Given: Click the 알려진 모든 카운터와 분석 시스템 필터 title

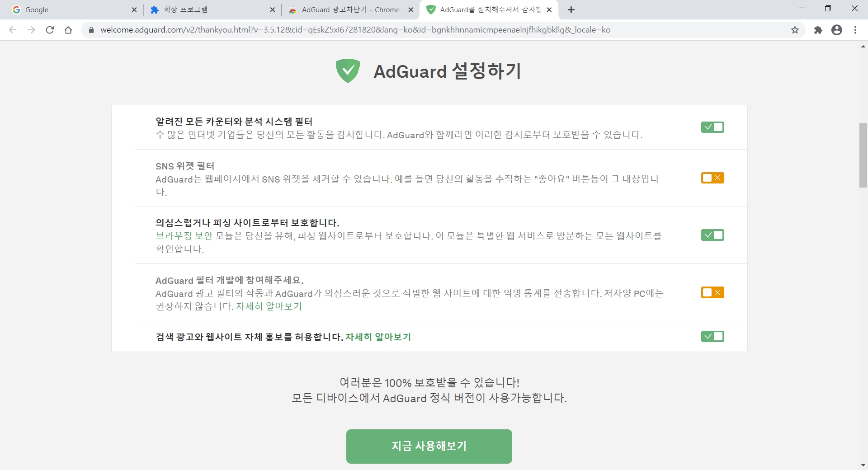Looking at the screenshot, I should click(x=234, y=122).
